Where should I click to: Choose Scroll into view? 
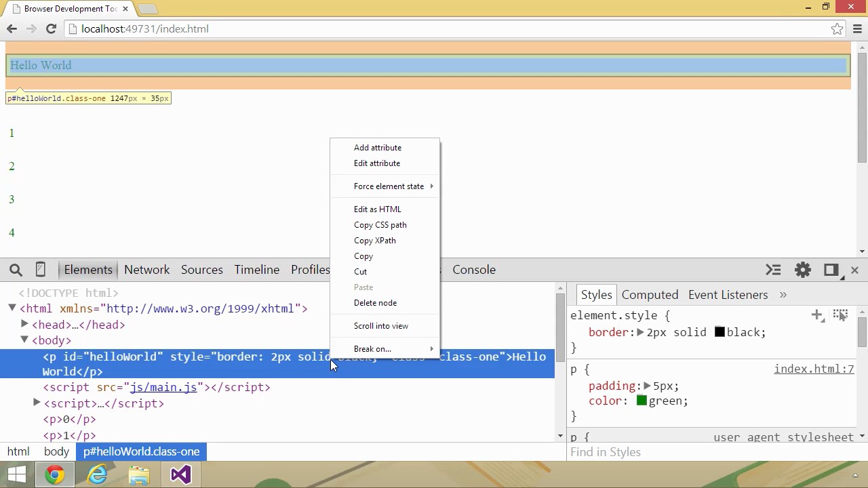pos(385,326)
